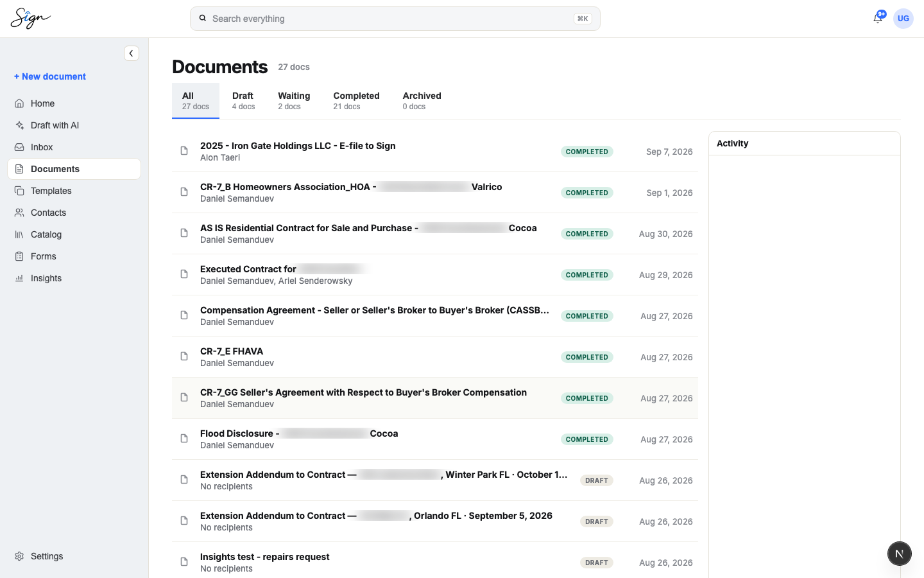Open Forms from the sidebar
Screen dimensions: 924x578
74,256
